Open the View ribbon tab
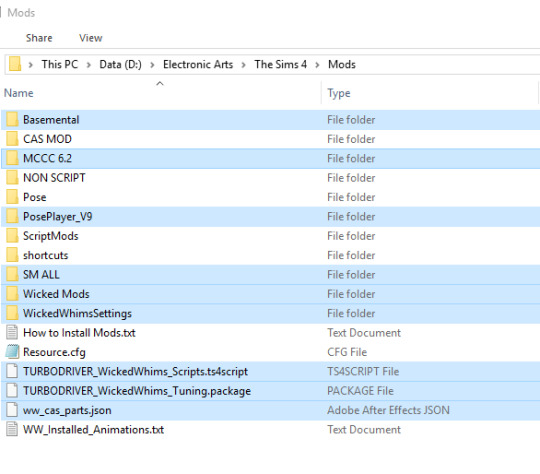 91,38
